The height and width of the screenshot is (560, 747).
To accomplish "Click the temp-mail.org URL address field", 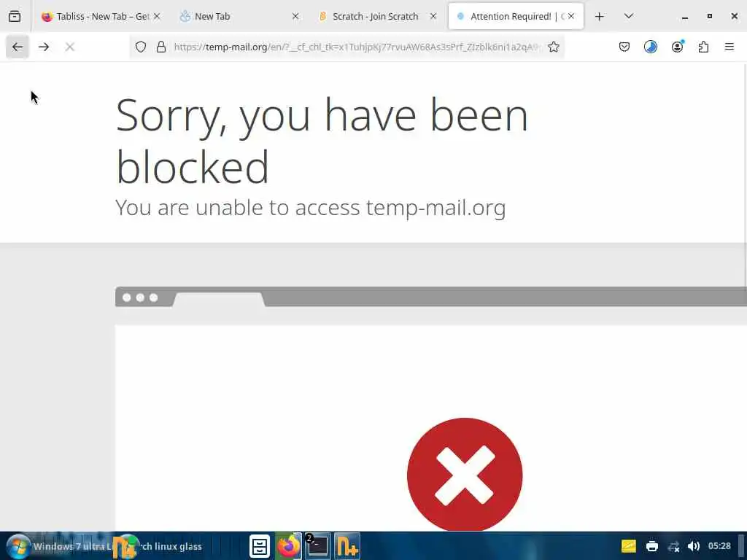I will click(x=356, y=47).
